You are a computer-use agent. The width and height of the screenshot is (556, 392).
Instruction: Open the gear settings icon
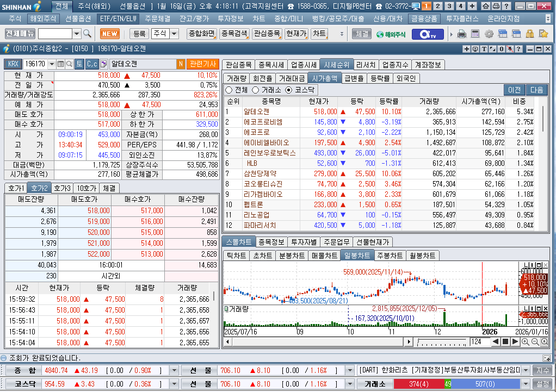[489, 34]
